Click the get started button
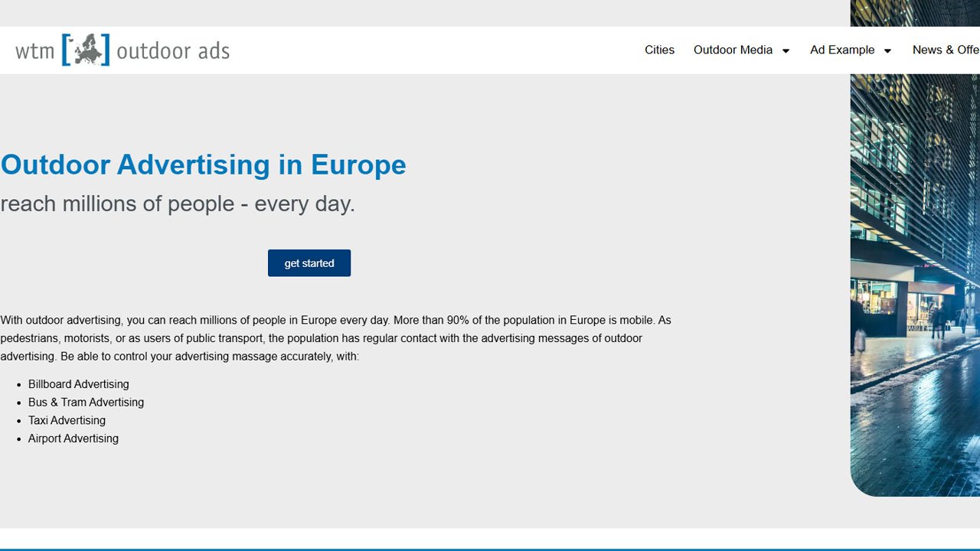The width and height of the screenshot is (980, 551). click(309, 263)
